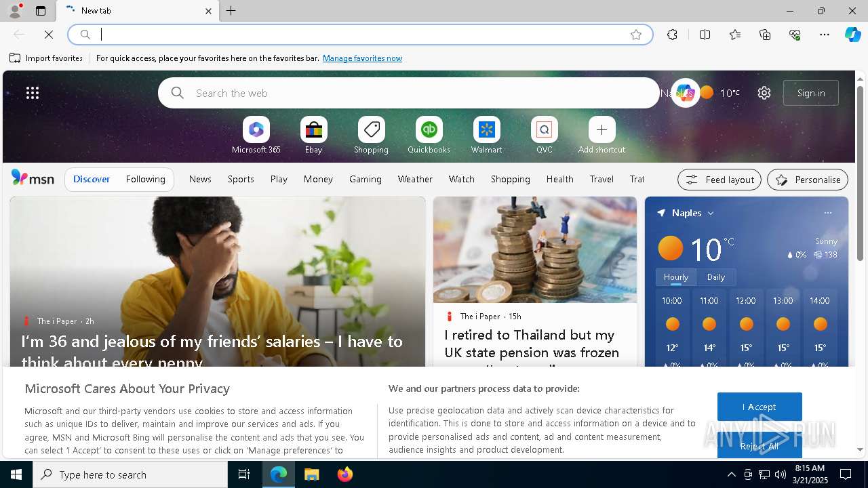Click the taskbar search box
Image resolution: width=868 pixels, height=488 pixels.
pyautogui.click(x=130, y=474)
